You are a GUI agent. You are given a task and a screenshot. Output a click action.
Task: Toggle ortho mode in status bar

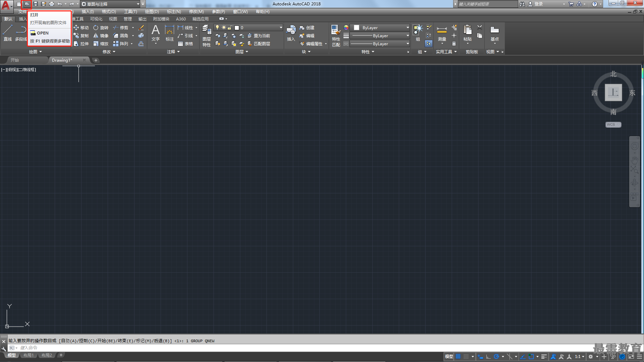pos(488,357)
